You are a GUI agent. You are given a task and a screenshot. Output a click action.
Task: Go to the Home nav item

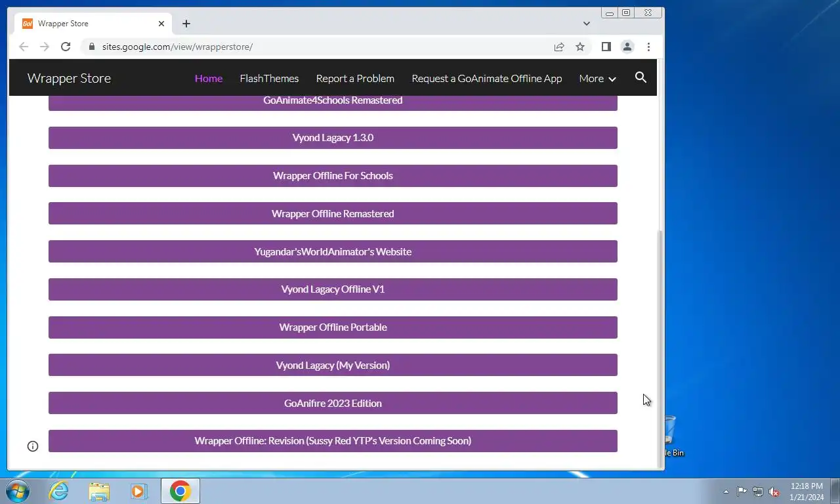(209, 78)
